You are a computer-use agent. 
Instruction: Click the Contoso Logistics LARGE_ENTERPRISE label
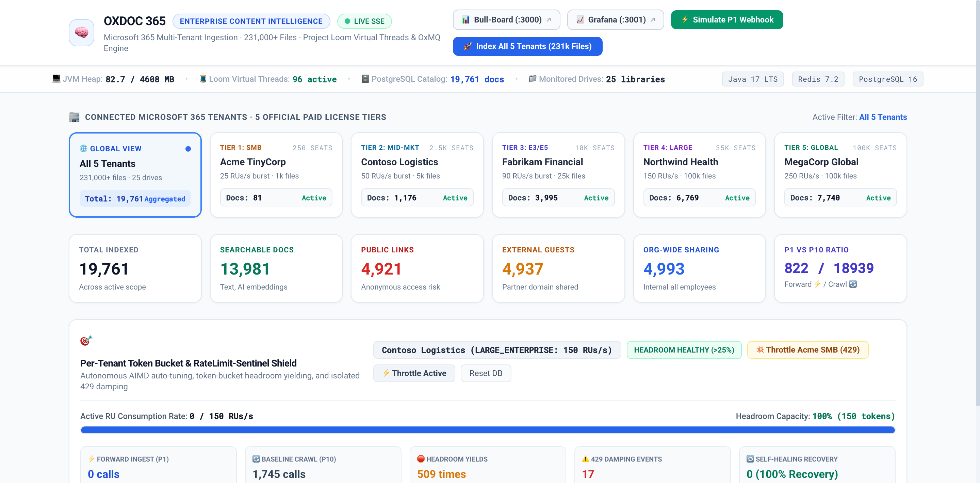496,350
